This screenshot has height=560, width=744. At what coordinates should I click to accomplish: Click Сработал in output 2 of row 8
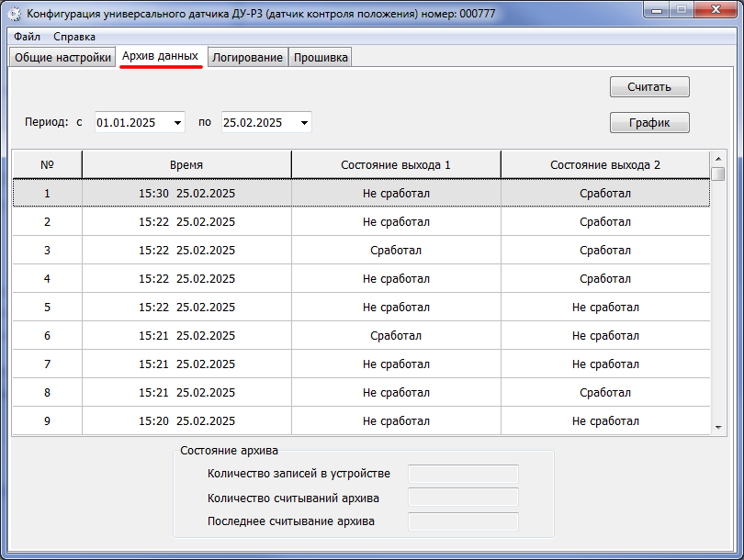click(x=605, y=393)
